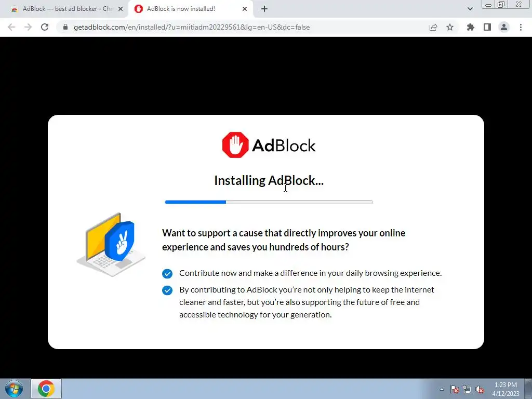
Task: Close the 'AdBlock — best ad blocker' tab
Action: [121, 9]
